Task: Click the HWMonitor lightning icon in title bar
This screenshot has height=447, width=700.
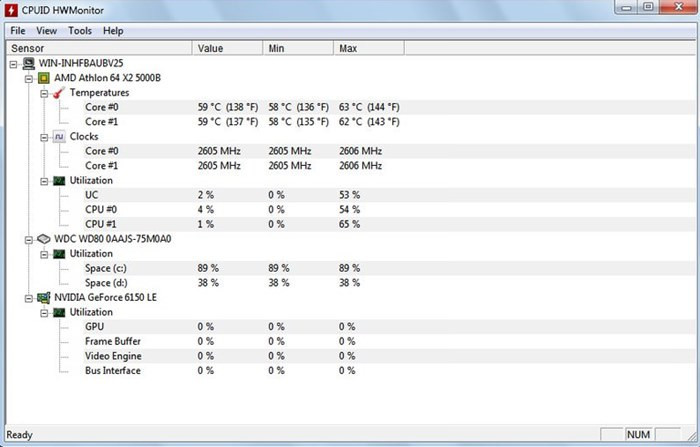Action: pos(13,10)
